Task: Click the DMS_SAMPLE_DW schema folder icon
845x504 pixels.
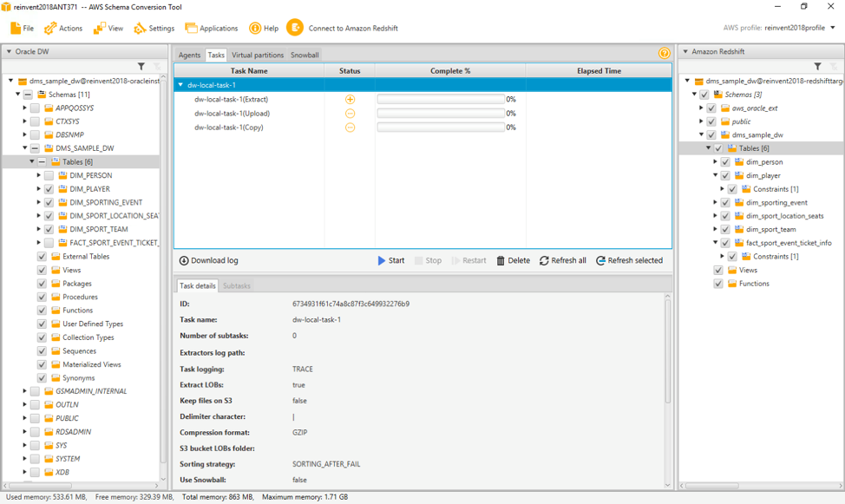Action: pos(49,148)
